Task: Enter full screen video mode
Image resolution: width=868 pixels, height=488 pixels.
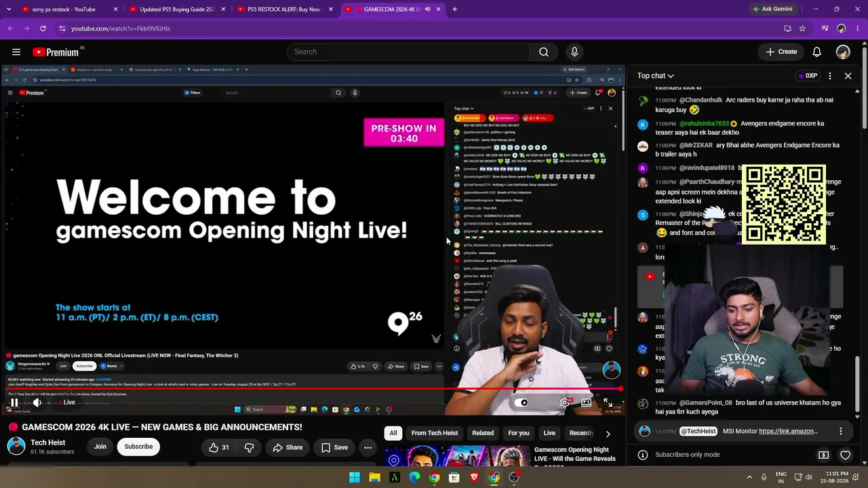Action: (x=608, y=403)
